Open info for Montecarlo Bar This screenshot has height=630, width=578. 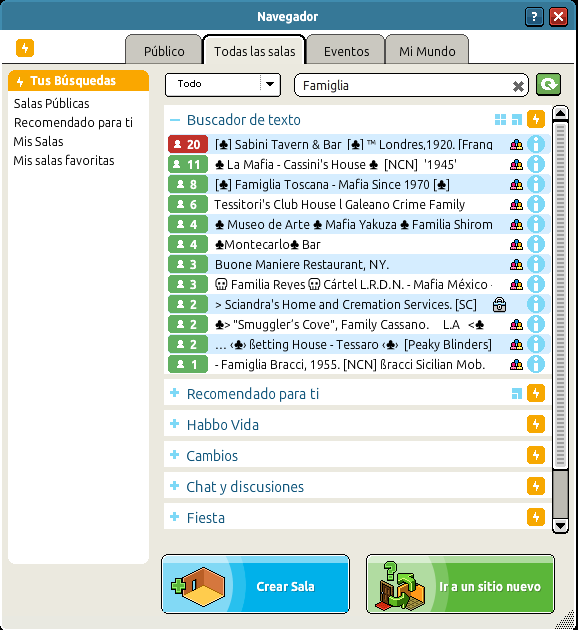[536, 244]
